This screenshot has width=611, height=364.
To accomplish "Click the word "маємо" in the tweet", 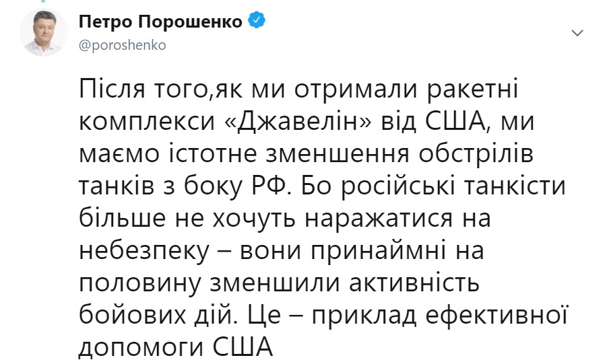I will click(x=119, y=155).
